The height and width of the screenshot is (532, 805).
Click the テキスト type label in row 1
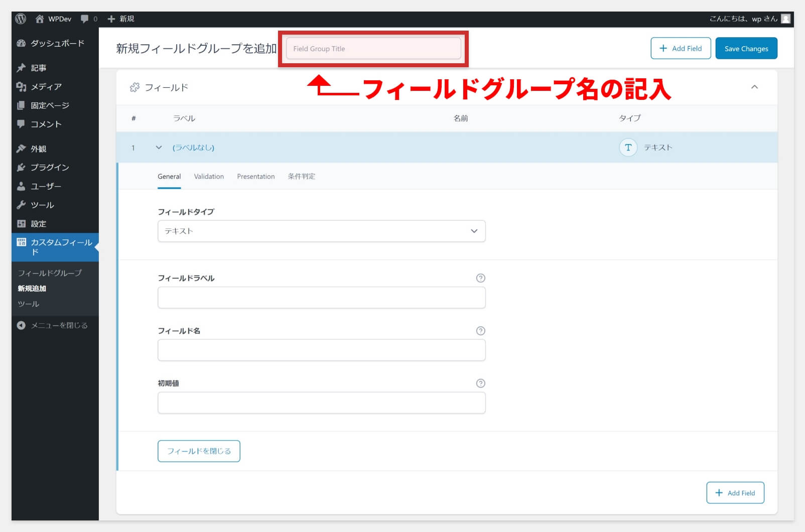pyautogui.click(x=658, y=148)
